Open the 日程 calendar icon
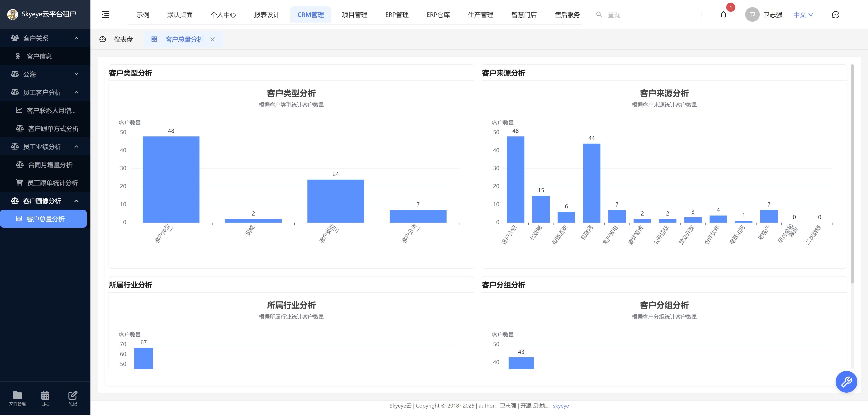This screenshot has width=868, height=415. pyautogui.click(x=45, y=398)
